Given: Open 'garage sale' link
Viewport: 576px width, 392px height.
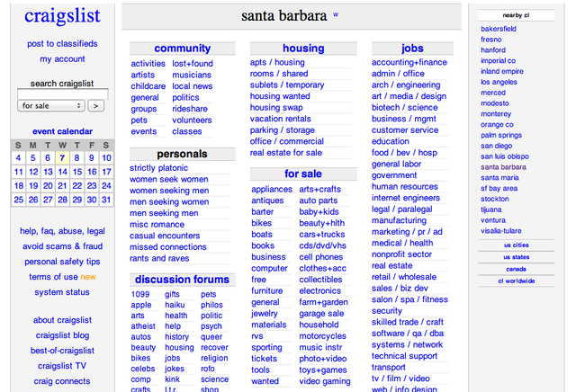Looking at the screenshot, I should (x=321, y=314).
